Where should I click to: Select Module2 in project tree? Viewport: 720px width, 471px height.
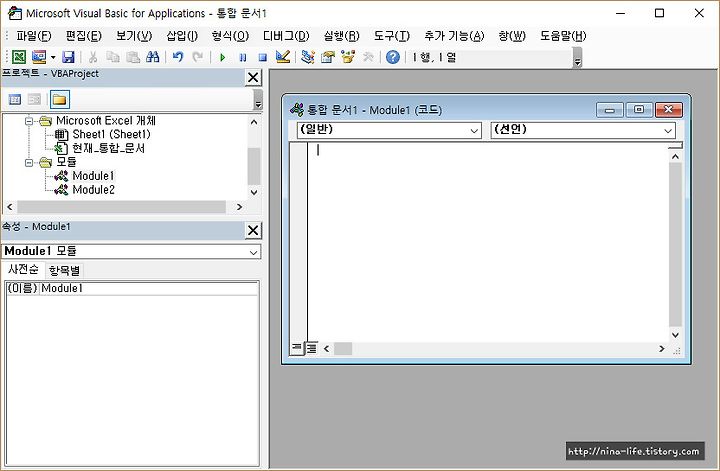93,190
